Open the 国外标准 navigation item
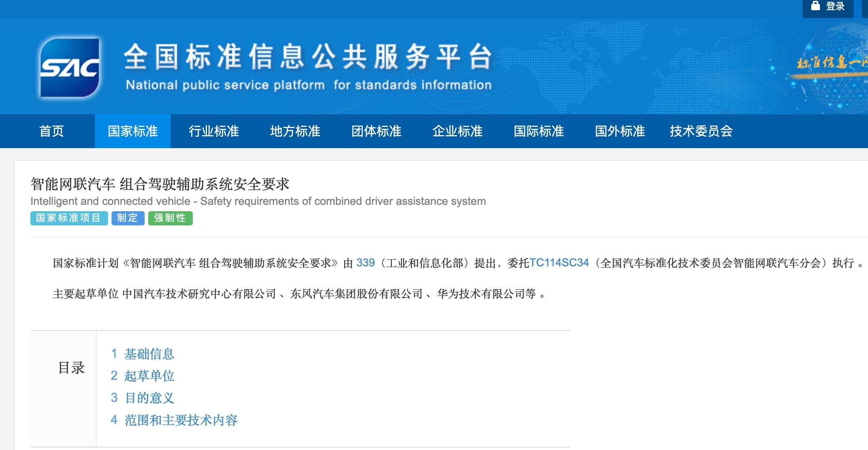The image size is (868, 450). click(x=620, y=131)
